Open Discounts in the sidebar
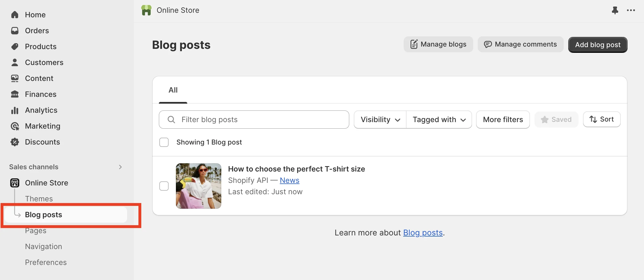The width and height of the screenshot is (644, 280). (x=43, y=142)
